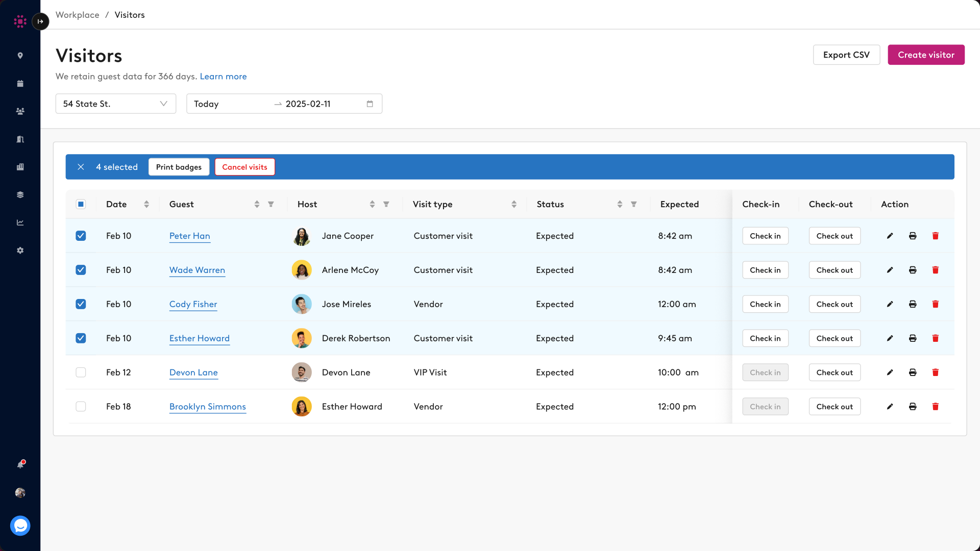Sort by the Date column arrows
The image size is (980, 551).
pyautogui.click(x=146, y=204)
